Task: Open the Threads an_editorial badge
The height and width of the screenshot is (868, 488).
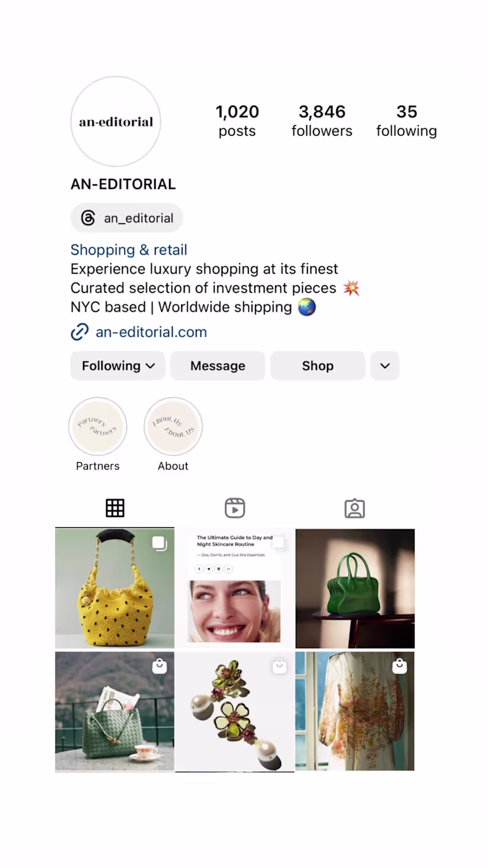Action: point(127,218)
